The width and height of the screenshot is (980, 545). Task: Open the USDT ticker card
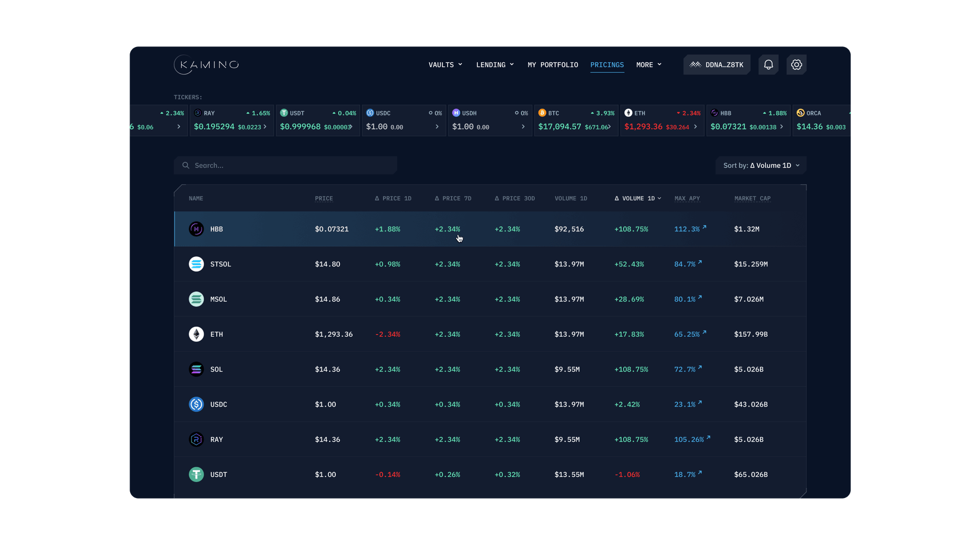[317, 121]
